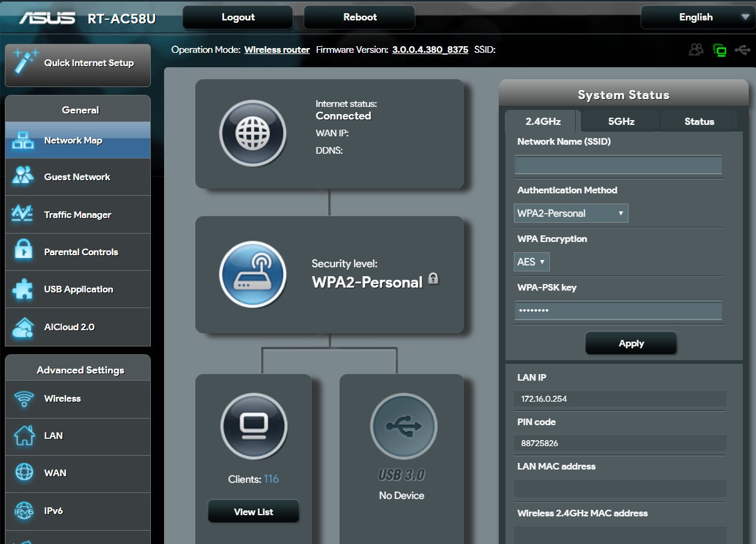Select the Clients computer icon

tap(254, 426)
